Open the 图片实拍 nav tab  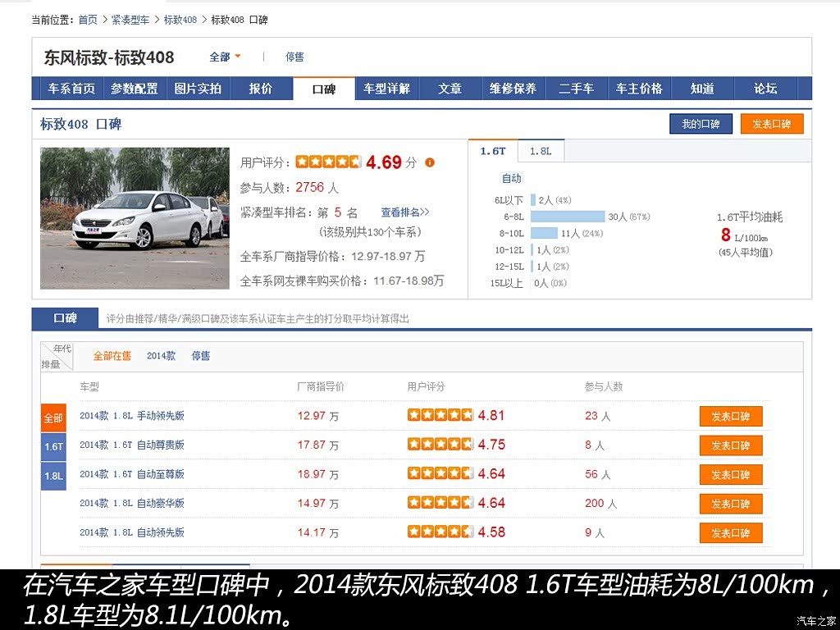tap(198, 89)
